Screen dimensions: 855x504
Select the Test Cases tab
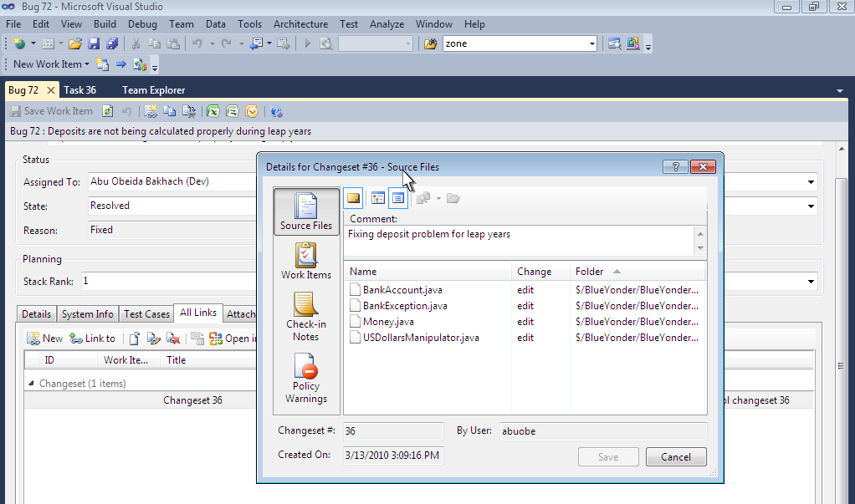pos(146,313)
